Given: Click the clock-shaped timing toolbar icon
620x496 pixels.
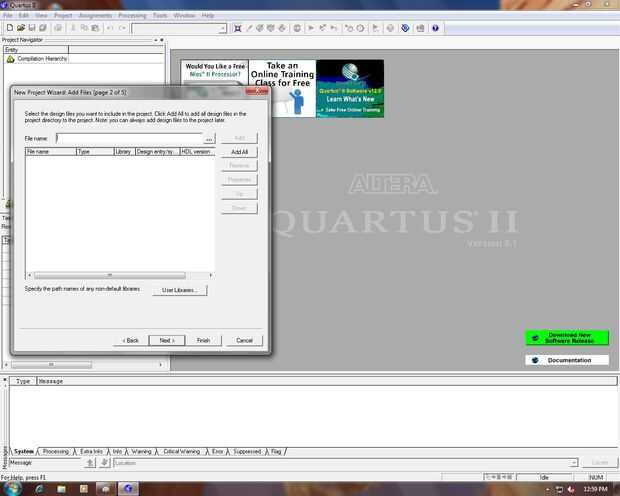Looking at the screenshot, I should pyautogui.click(x=361, y=28).
